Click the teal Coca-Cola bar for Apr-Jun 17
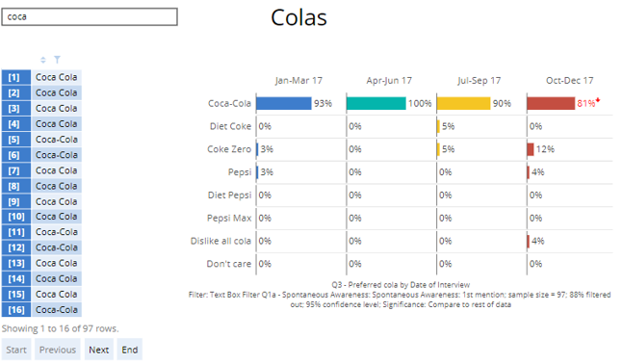Screen dimensions: 622x364 pyautogui.click(x=376, y=104)
